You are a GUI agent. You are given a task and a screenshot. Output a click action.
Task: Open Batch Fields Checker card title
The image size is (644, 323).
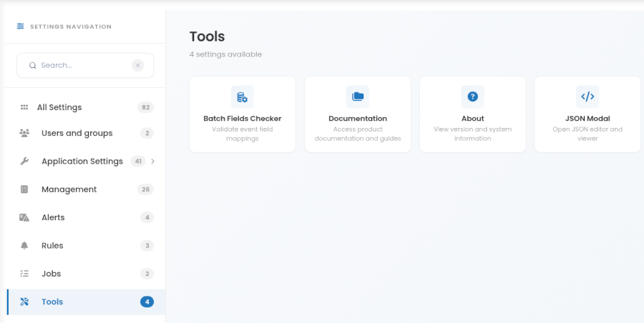coord(243,118)
